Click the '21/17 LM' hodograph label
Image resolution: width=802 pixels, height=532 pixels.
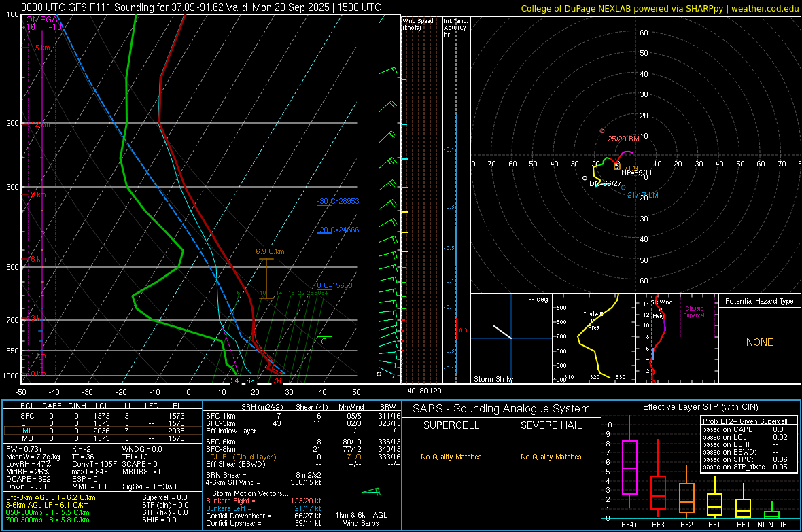click(643, 196)
